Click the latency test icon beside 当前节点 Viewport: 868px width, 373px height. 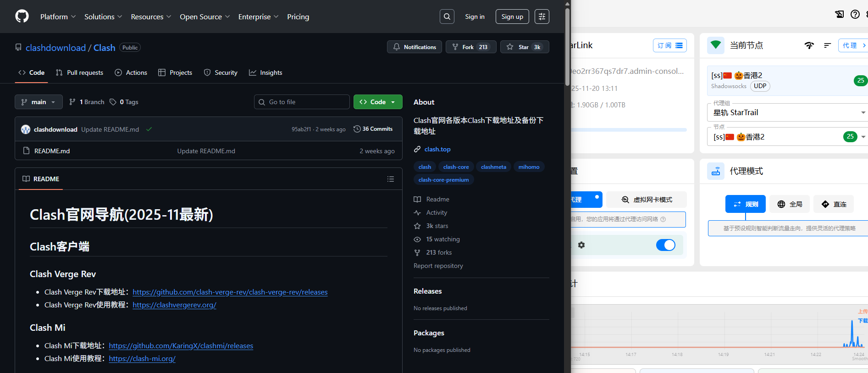click(x=809, y=45)
